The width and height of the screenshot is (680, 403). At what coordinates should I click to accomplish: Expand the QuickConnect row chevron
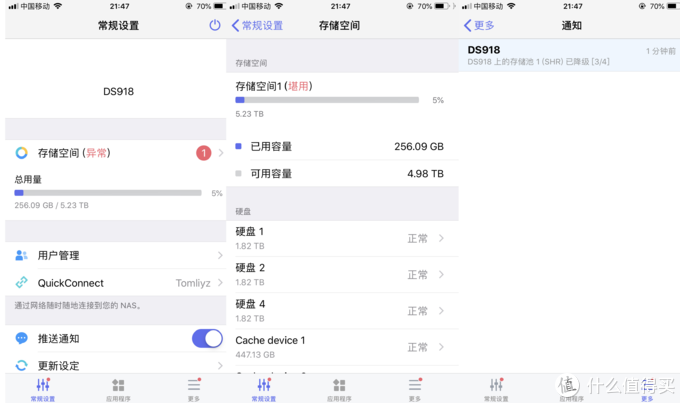[220, 282]
